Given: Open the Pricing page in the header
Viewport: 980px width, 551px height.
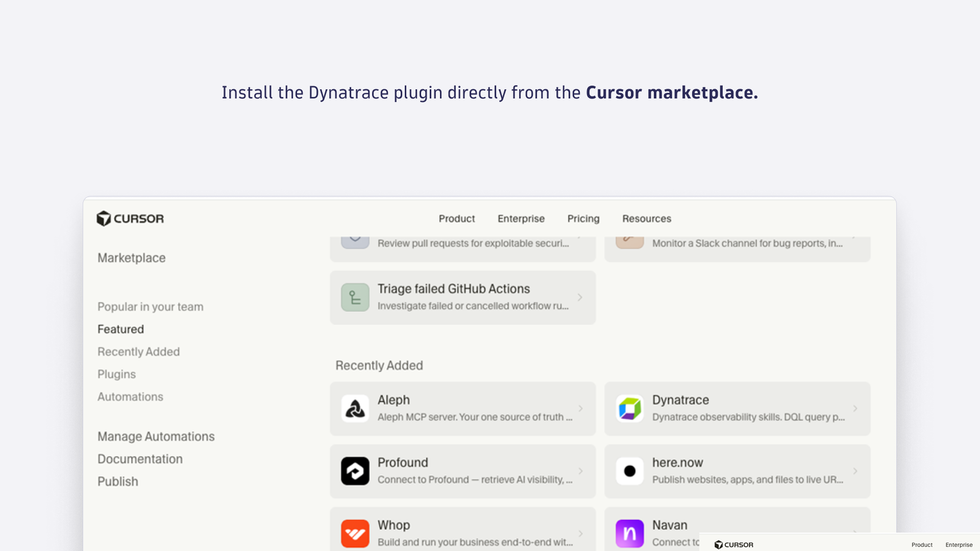Looking at the screenshot, I should pyautogui.click(x=583, y=218).
